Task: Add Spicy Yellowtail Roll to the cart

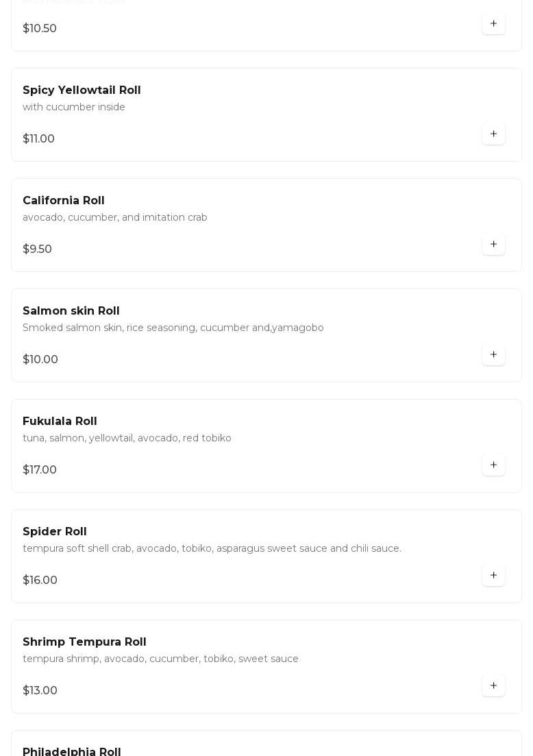Action: (493, 134)
